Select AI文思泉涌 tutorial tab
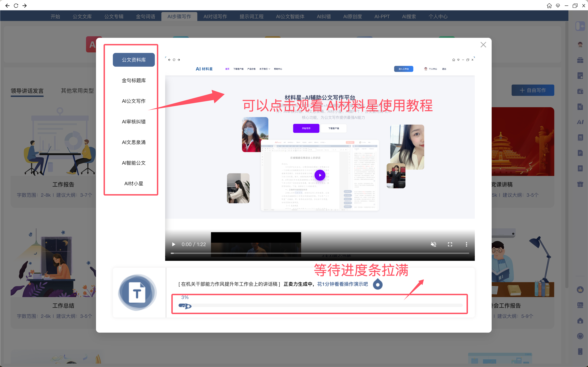Image resolution: width=588 pixels, height=367 pixels. (134, 142)
